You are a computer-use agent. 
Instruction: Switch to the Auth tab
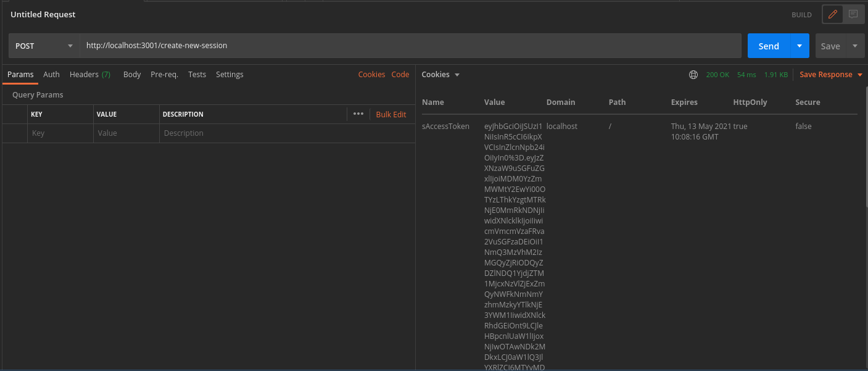pos(51,74)
